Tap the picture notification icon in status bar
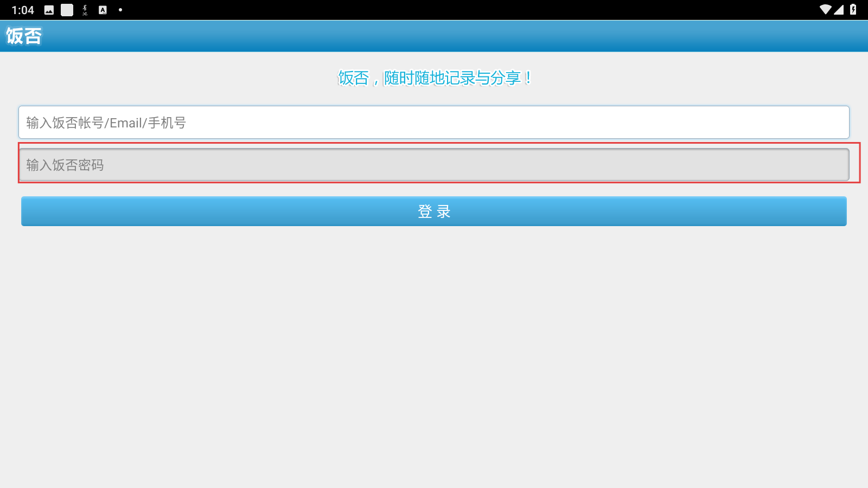Screen dimensions: 868x488 pyautogui.click(x=49, y=10)
